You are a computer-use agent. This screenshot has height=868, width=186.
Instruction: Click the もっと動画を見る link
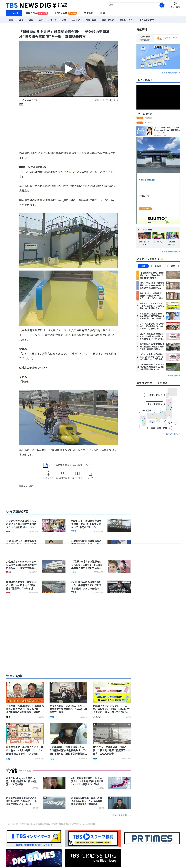(170, 251)
